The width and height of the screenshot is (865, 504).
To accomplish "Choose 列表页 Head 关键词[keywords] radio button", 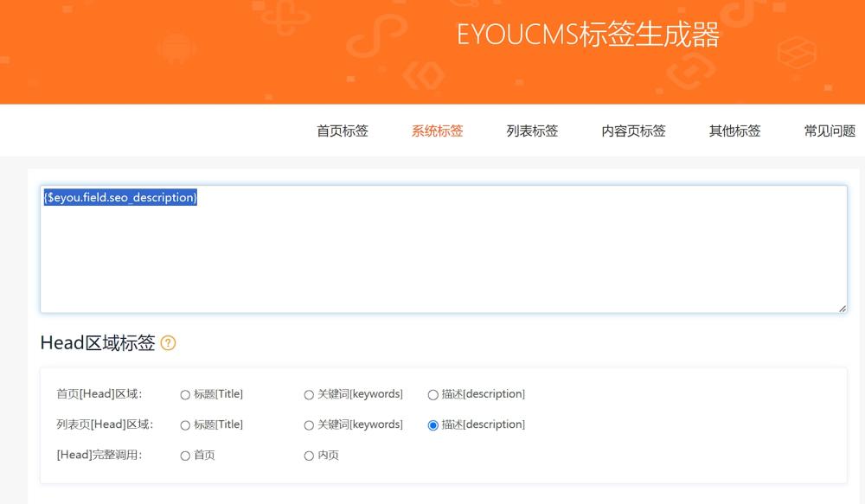I will click(x=309, y=425).
